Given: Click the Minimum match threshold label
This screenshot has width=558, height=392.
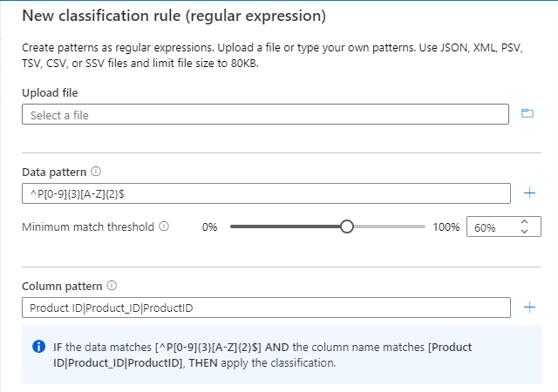Looking at the screenshot, I should click(x=88, y=226).
